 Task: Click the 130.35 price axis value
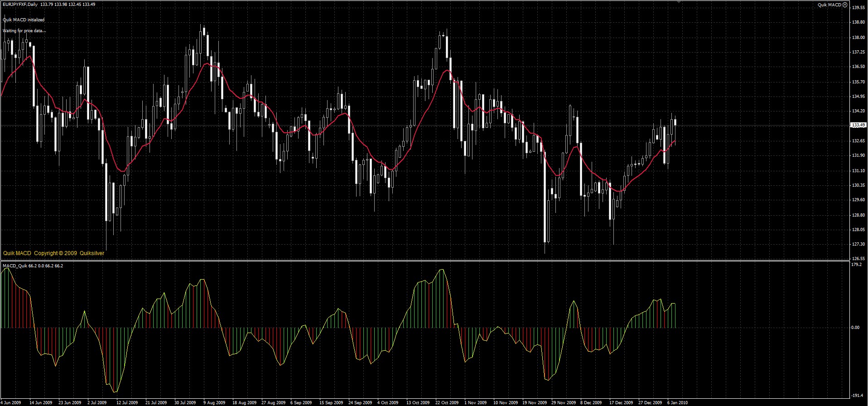click(858, 185)
